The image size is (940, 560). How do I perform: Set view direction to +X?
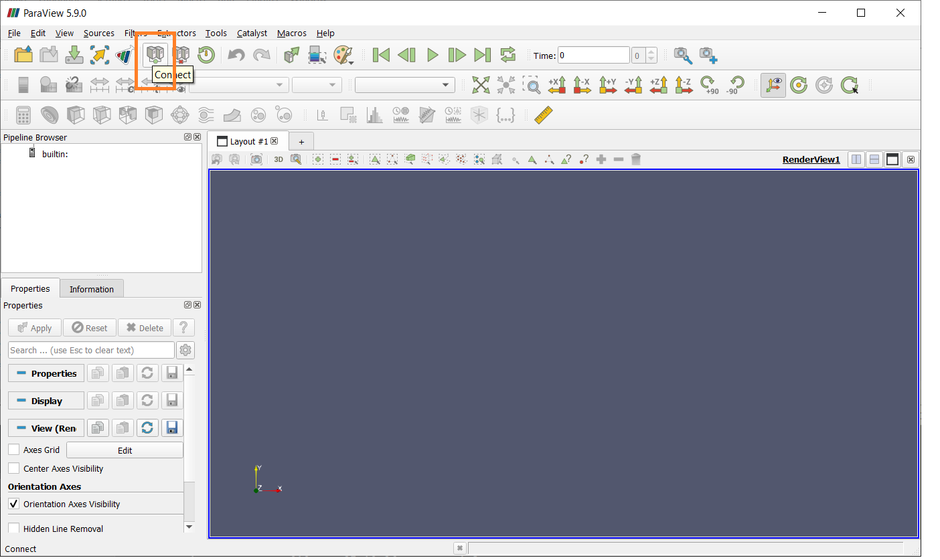pyautogui.click(x=557, y=85)
